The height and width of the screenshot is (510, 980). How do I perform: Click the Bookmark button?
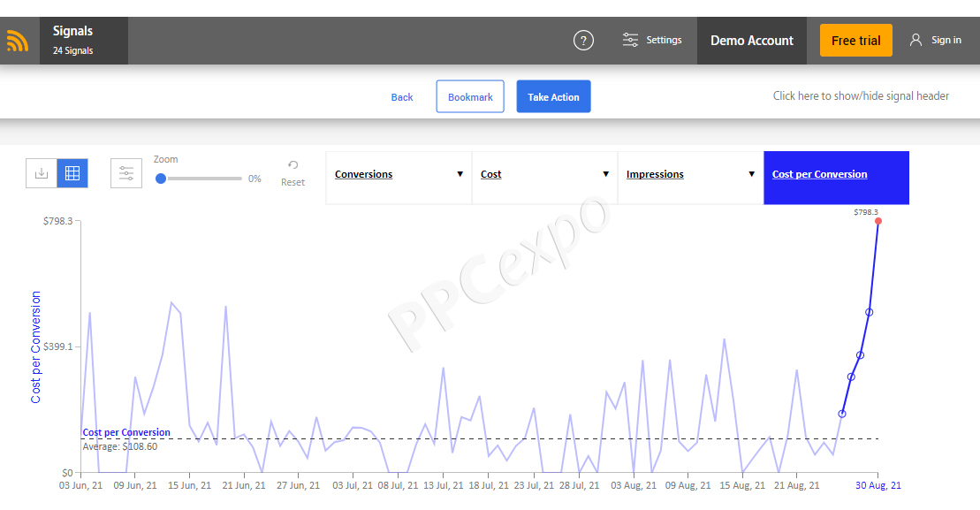point(470,96)
